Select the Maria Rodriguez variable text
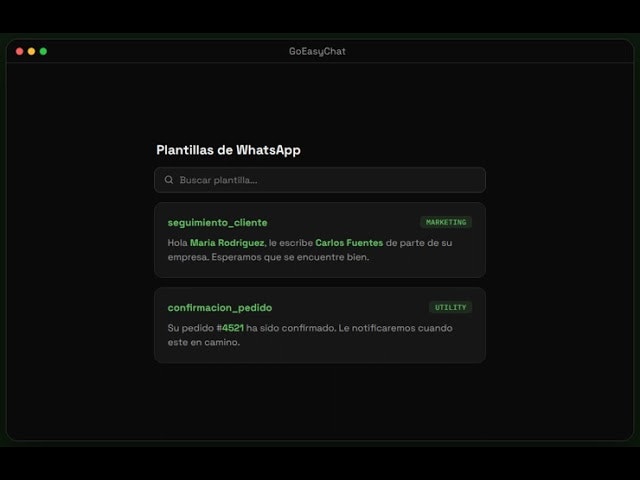This screenshot has height=480, width=640. (x=227, y=243)
